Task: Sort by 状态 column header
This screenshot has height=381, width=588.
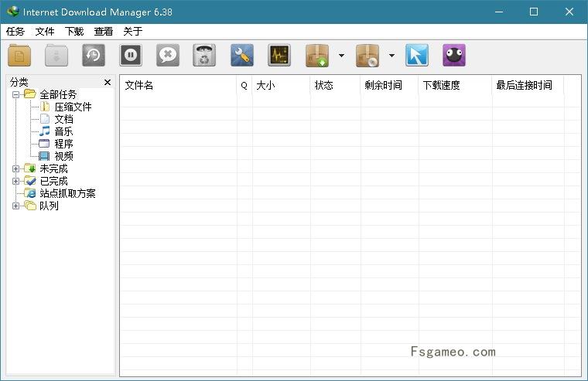Action: (335, 86)
